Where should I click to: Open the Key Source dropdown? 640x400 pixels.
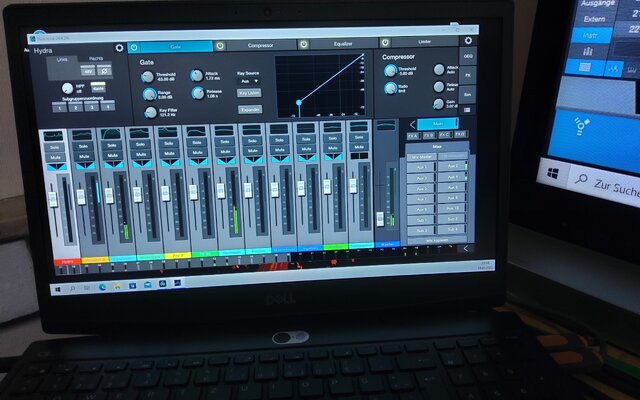click(x=249, y=81)
